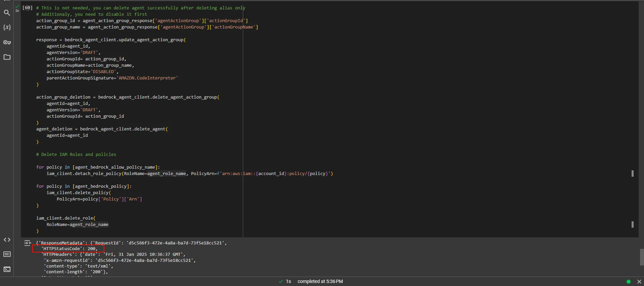Click the 'content-type': 'text/xml' output line
The image size is (644, 286).
click(x=78, y=266)
